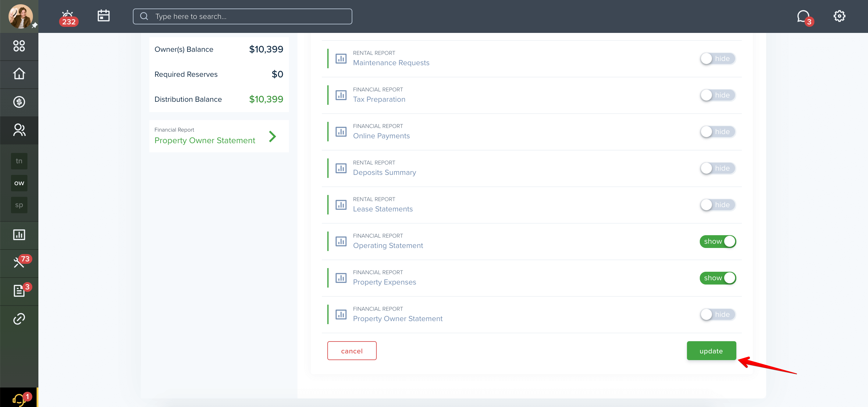Hide the Operating Statement report
The width and height of the screenshot is (868, 407).
(x=718, y=241)
